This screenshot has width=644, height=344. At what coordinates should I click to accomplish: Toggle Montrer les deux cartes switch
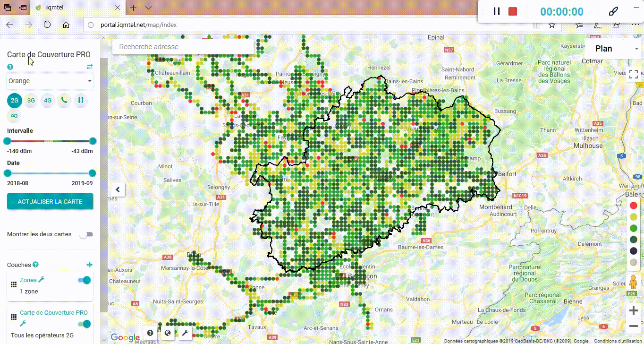[x=86, y=234]
